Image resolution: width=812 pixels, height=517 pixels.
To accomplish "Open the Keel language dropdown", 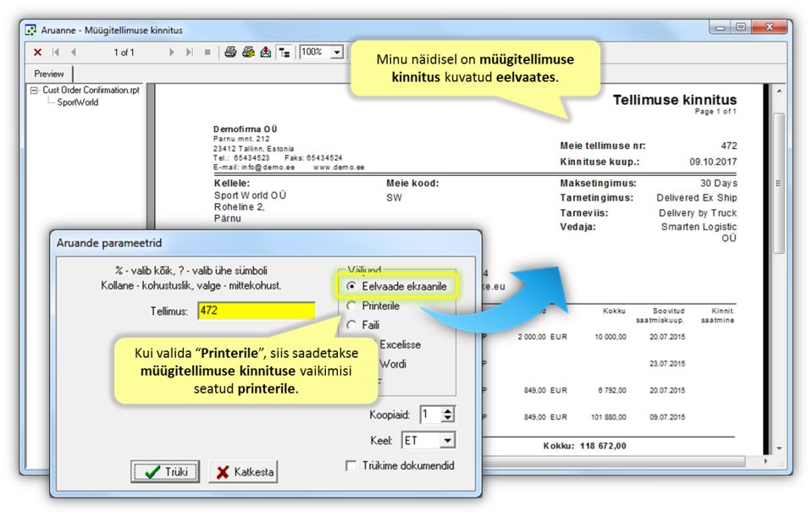I will pos(447,440).
